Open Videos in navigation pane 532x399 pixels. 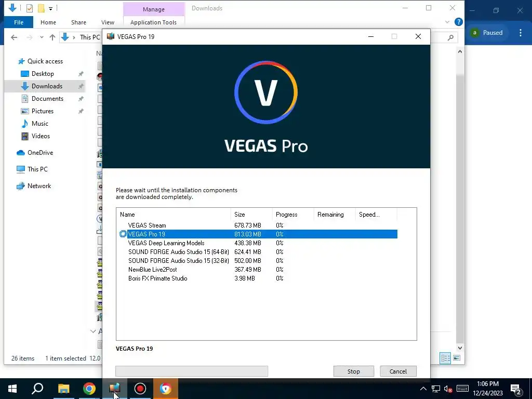41,136
